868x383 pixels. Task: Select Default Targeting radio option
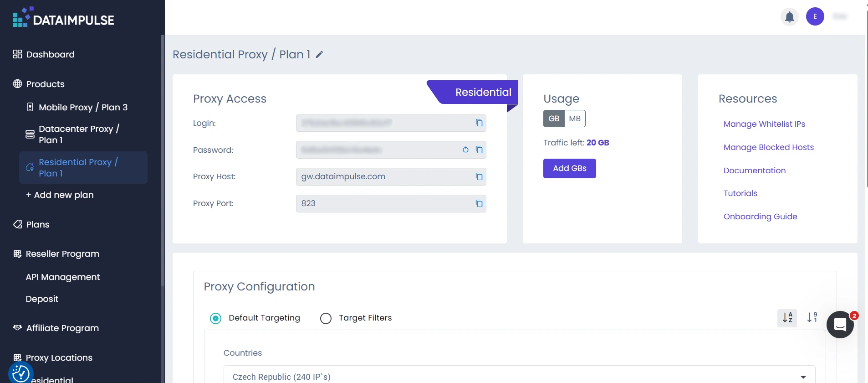[216, 318]
